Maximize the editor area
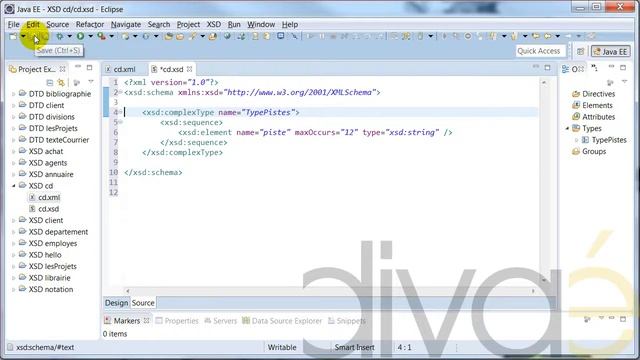Viewport: 640px width, 360px height. [x=547, y=67]
